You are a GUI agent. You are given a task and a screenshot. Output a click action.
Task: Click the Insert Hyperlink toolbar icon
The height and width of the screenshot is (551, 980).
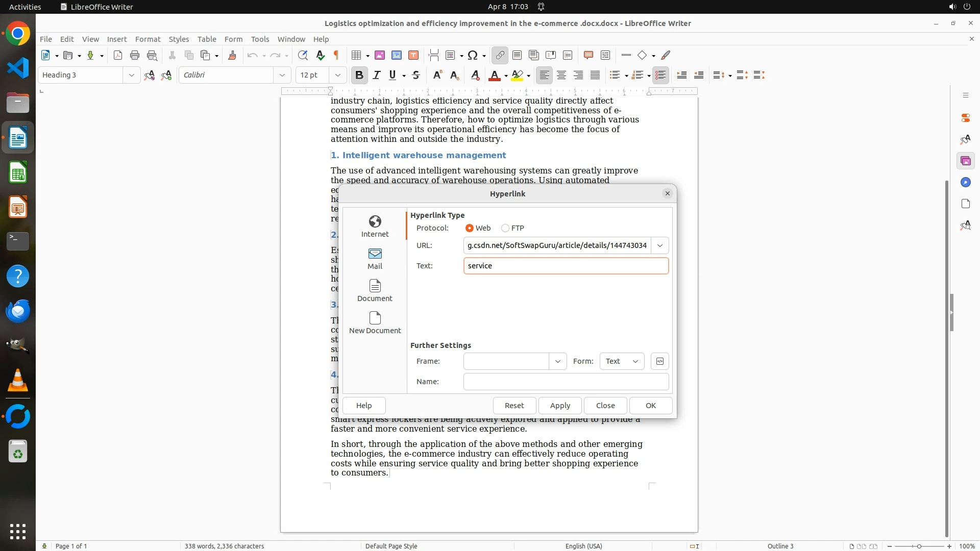(500, 55)
